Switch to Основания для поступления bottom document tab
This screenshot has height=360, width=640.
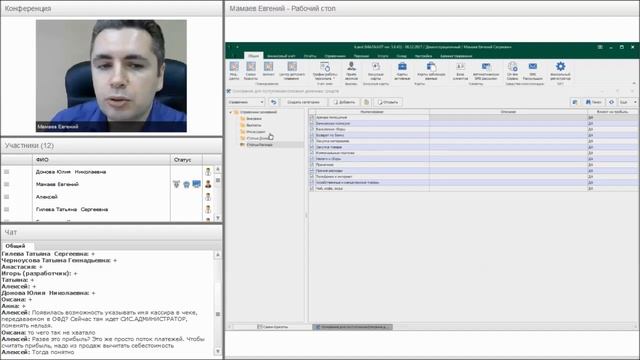[352, 327]
